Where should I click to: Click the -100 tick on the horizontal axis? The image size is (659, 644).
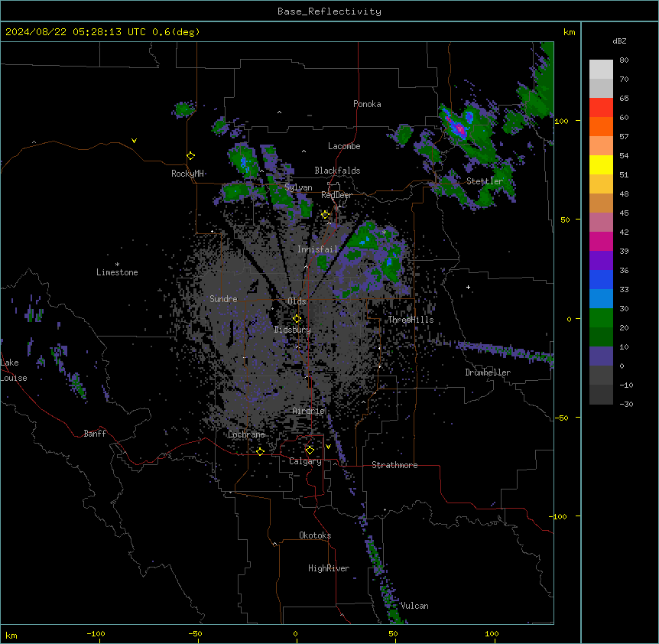pos(96,634)
